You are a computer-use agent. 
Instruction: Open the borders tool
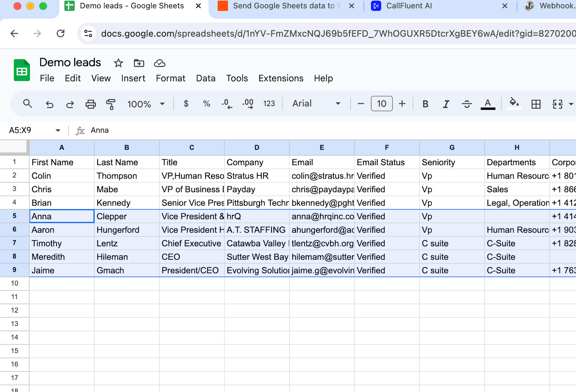tap(536, 104)
